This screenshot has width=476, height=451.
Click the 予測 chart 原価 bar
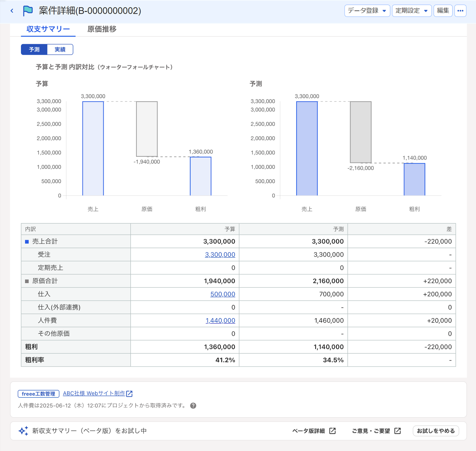coord(361,132)
